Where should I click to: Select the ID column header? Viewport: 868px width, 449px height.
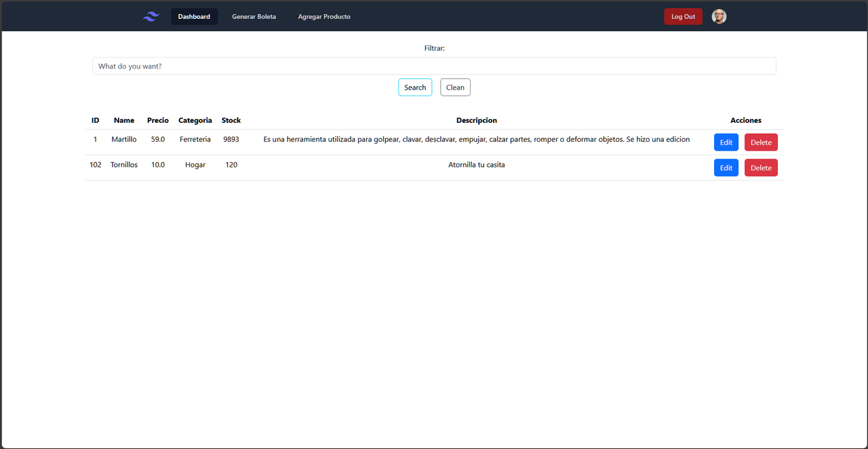click(95, 120)
